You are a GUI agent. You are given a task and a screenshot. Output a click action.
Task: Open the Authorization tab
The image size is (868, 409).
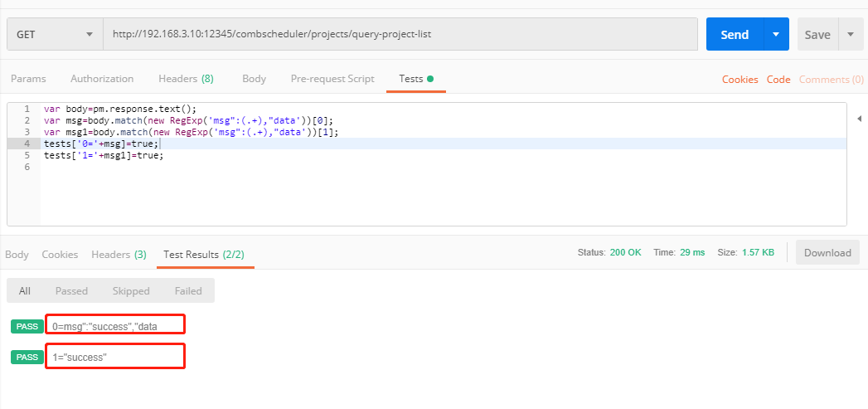(102, 79)
